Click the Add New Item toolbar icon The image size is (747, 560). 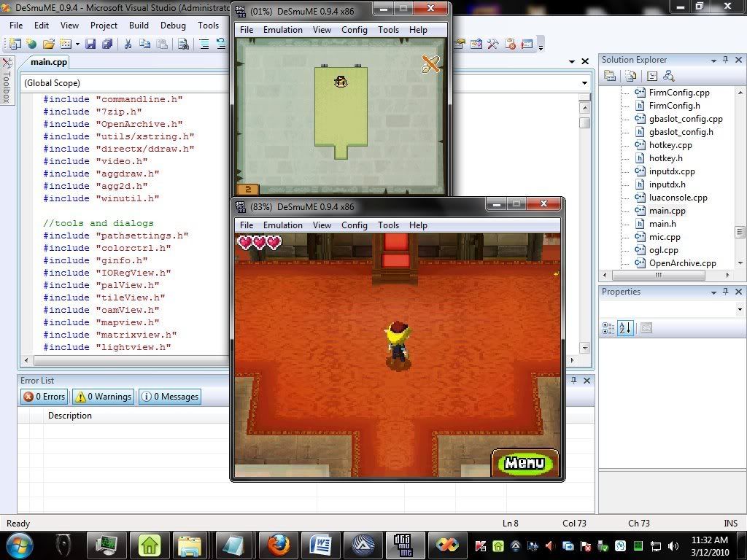66,44
